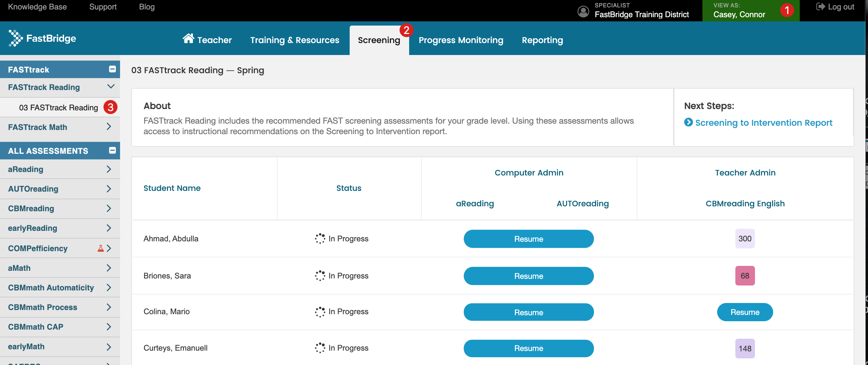868x365 pixels.
Task: Click Log out
Action: point(835,7)
